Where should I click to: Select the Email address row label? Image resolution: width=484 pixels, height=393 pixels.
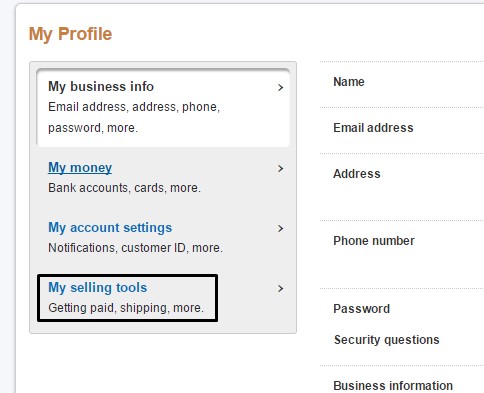point(373,128)
